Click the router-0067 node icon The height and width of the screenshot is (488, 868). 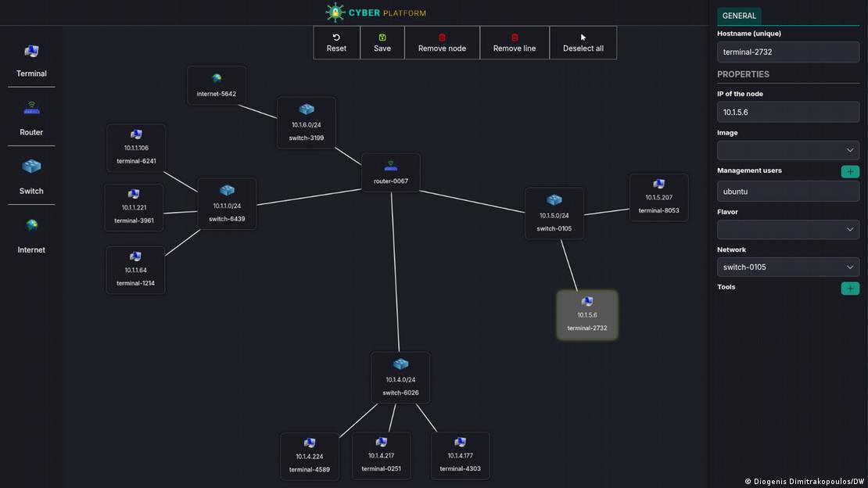click(391, 166)
